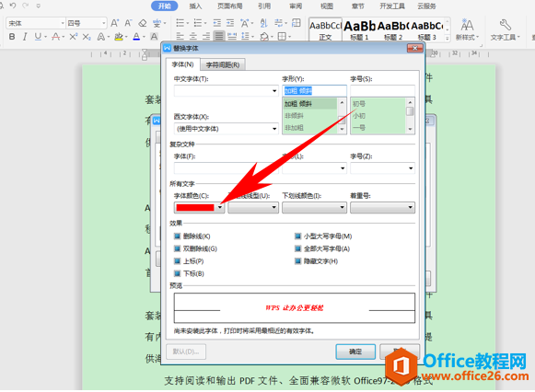Switch to the 字符间距(R) tab
The width and height of the screenshot is (535, 392).
(x=223, y=64)
